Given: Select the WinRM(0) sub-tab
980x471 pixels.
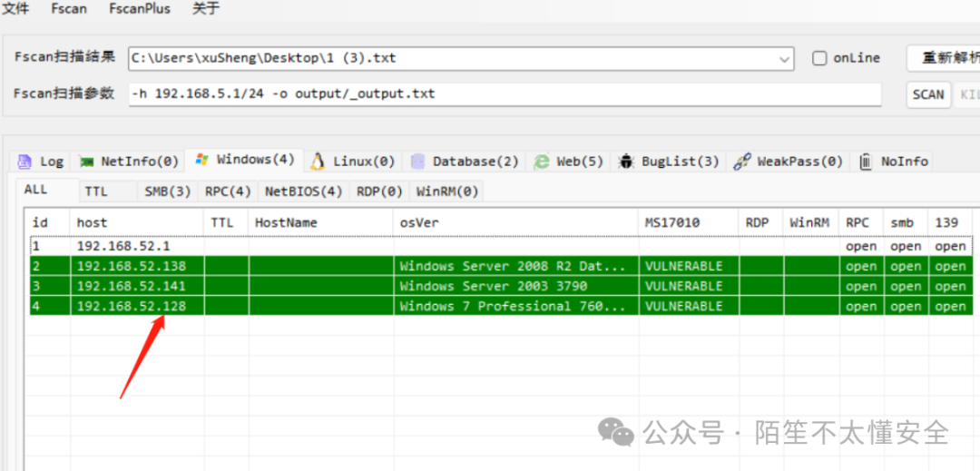Looking at the screenshot, I should [446, 191].
